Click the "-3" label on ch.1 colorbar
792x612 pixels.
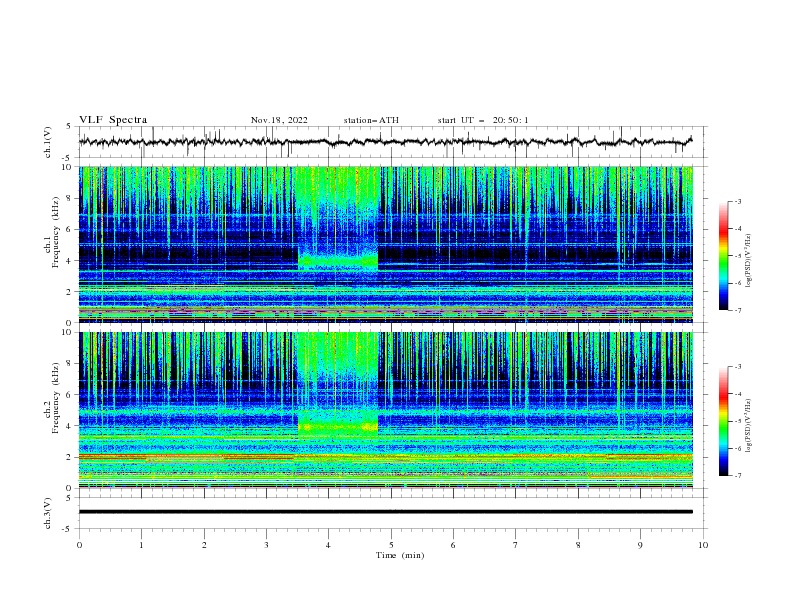pyautogui.click(x=737, y=201)
